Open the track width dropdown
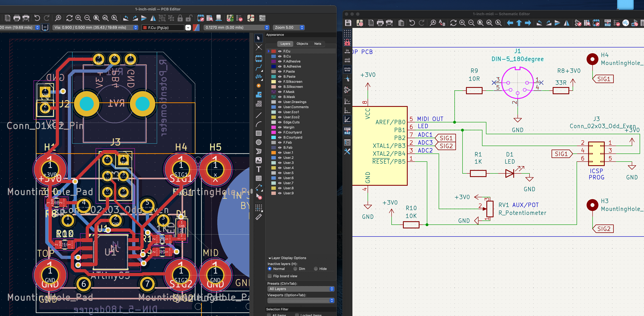644x316 pixels. (x=20, y=27)
